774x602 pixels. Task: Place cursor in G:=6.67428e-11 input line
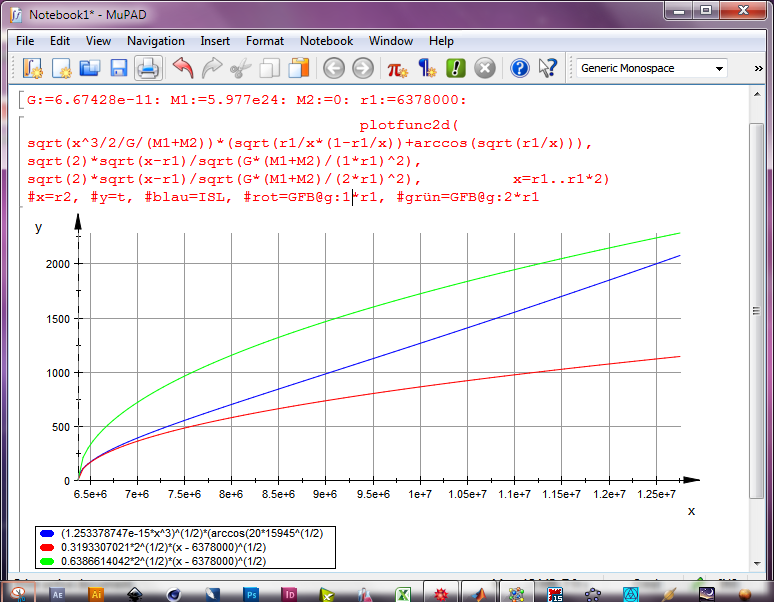[x=246, y=100]
